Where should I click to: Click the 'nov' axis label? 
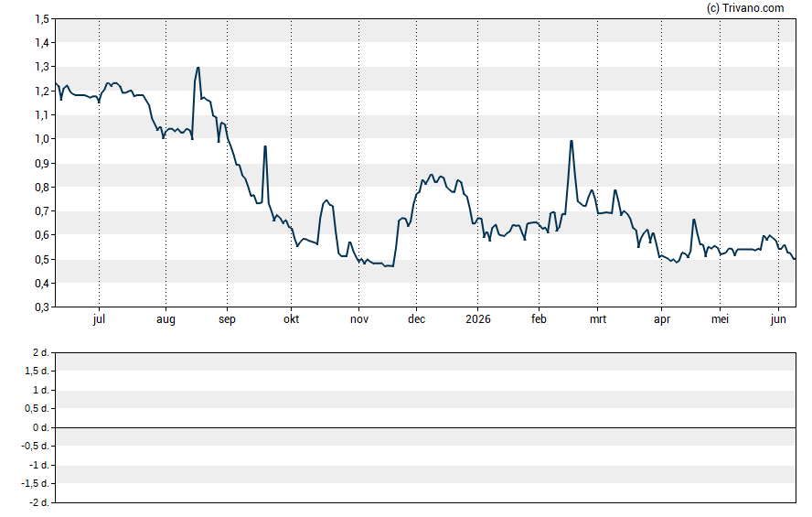pos(359,318)
